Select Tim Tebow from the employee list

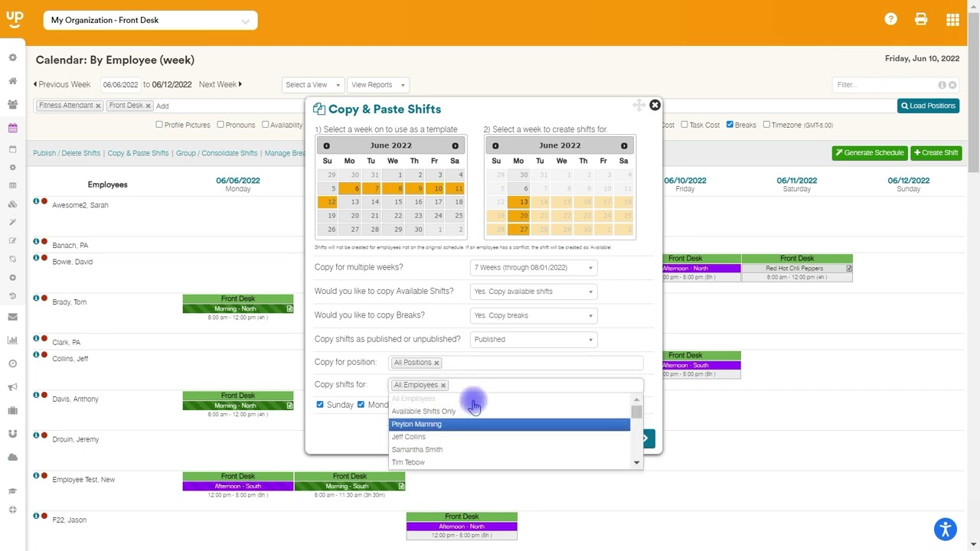click(510, 462)
